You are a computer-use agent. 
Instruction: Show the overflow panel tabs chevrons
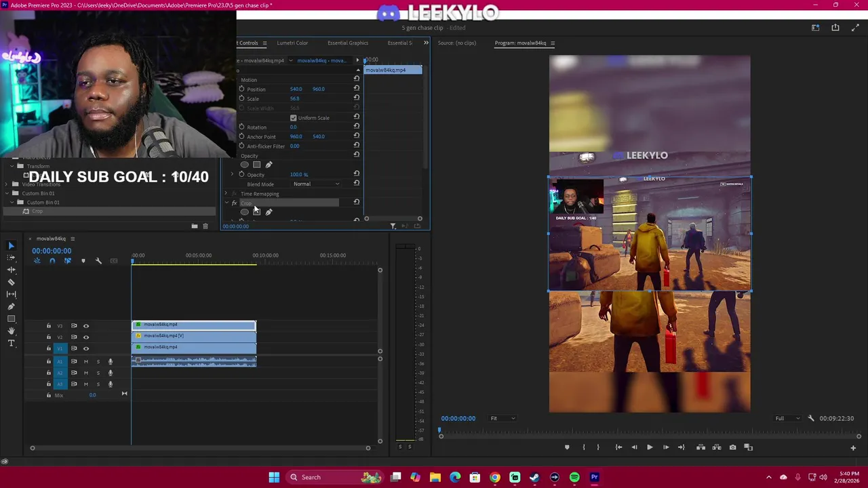[426, 43]
